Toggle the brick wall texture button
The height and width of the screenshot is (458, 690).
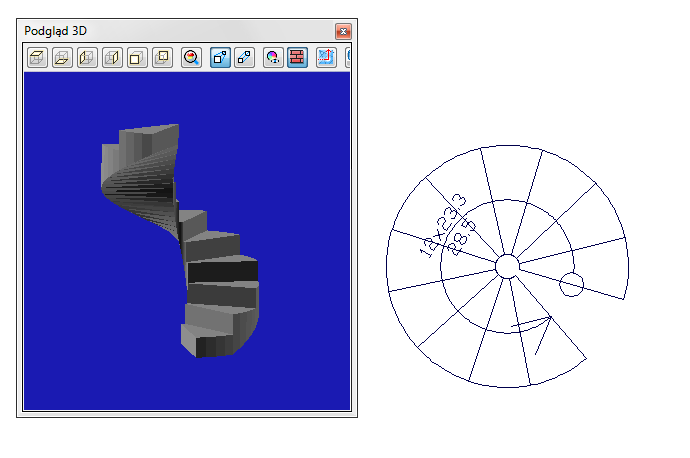[x=297, y=57]
